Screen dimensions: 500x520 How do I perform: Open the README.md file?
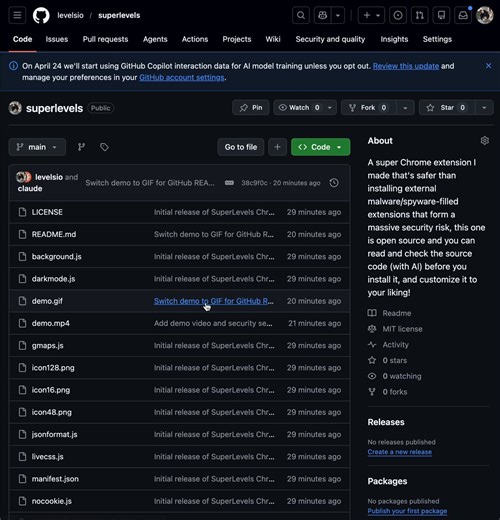54,234
